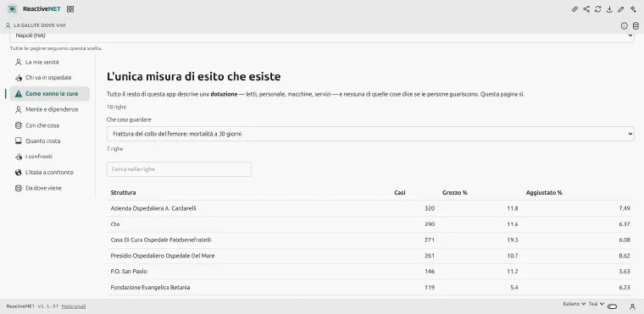Open the I confronti page
The height and width of the screenshot is (314, 644).
point(50,157)
